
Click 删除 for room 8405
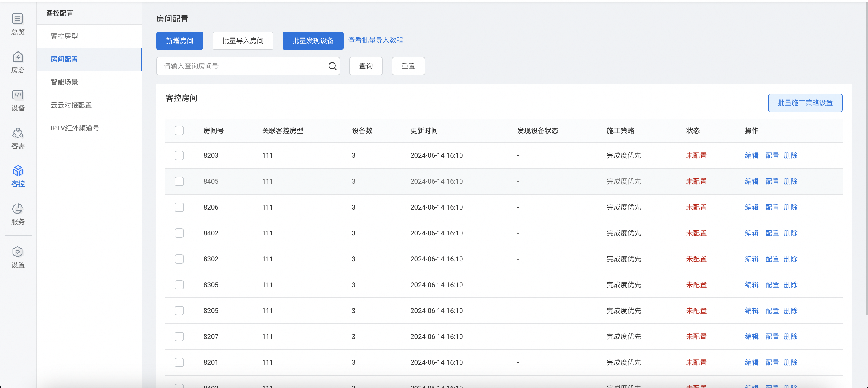pos(790,181)
